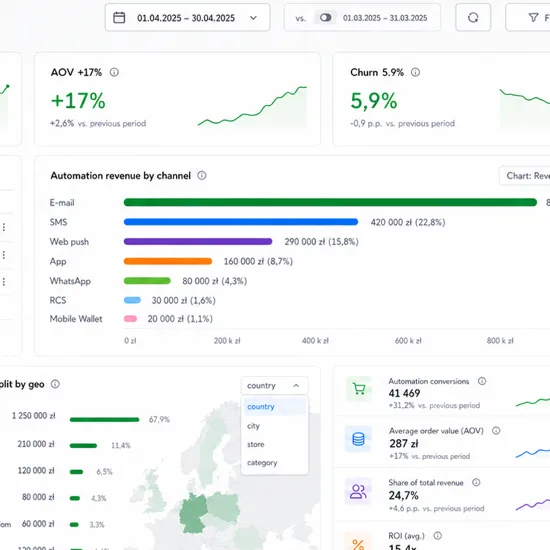Click the '01.03.2025 – 31.03.2025' comparison range
Viewport: 550px width, 550px height.
pos(385,18)
